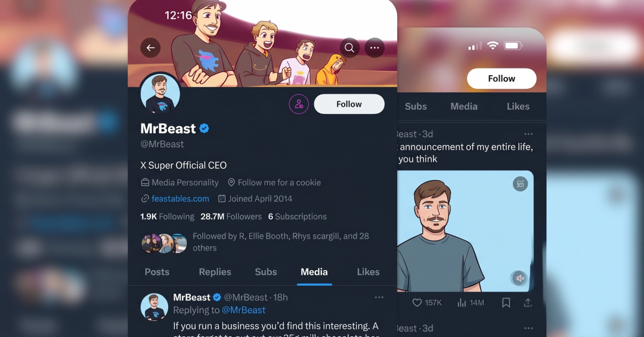This screenshot has height=337, width=644.
Task: Follow MrBeast from the main profile
Action: 349,104
